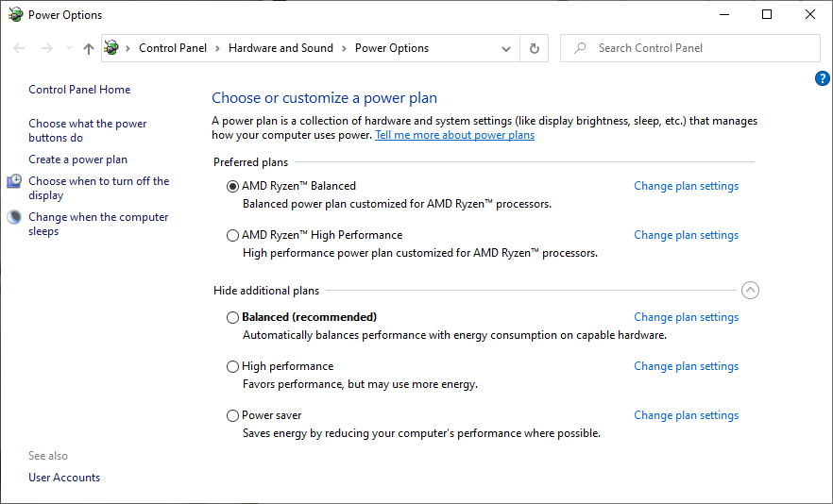The height and width of the screenshot is (504, 833).
Task: Click the Power Options icon in address bar
Action: (112, 48)
